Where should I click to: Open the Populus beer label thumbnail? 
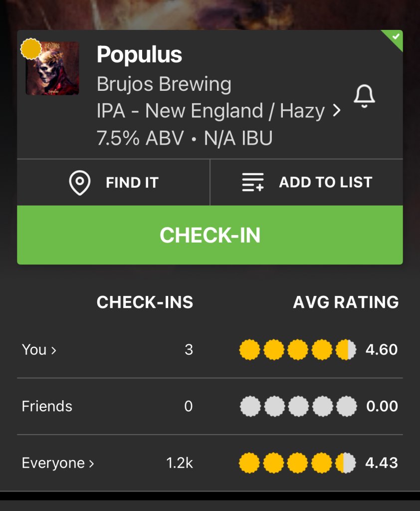click(x=53, y=69)
